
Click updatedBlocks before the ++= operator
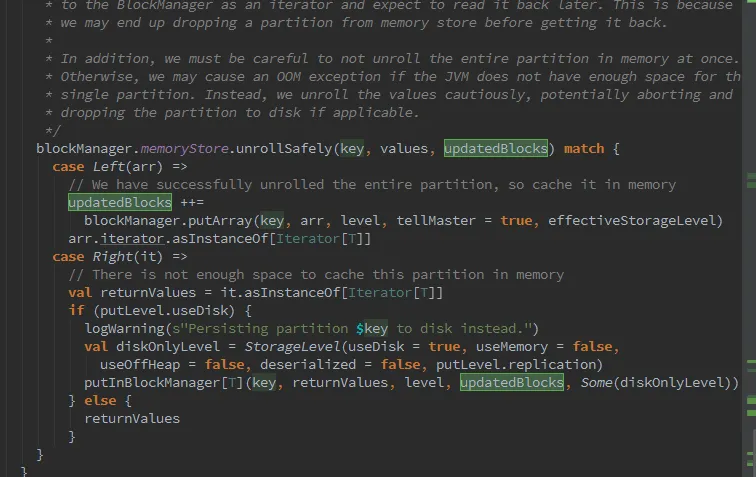click(120, 203)
